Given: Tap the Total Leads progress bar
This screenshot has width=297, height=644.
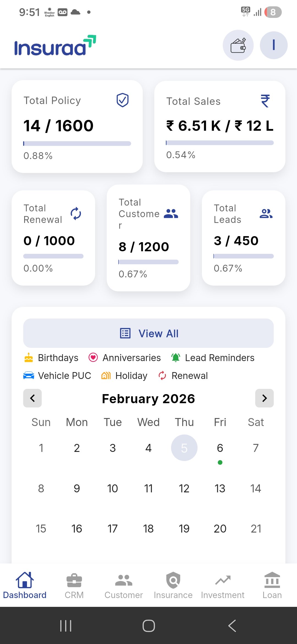Looking at the screenshot, I should (244, 256).
